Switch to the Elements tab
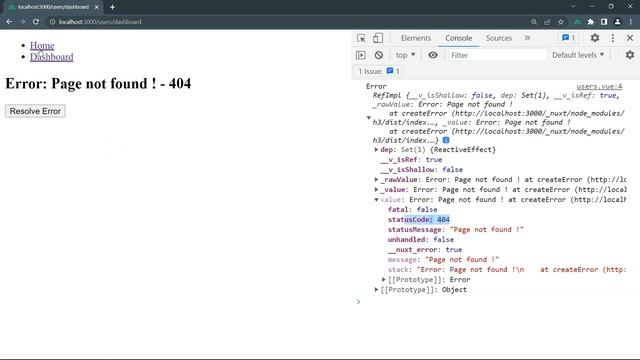 pyautogui.click(x=416, y=38)
